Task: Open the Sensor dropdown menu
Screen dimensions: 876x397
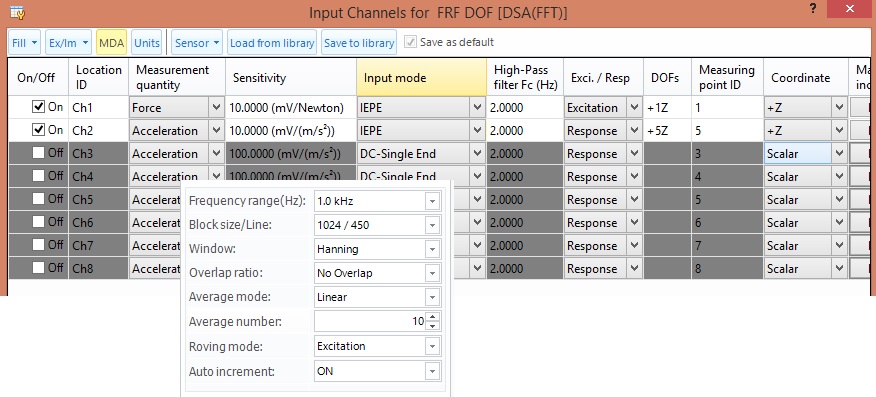Action: 197,42
